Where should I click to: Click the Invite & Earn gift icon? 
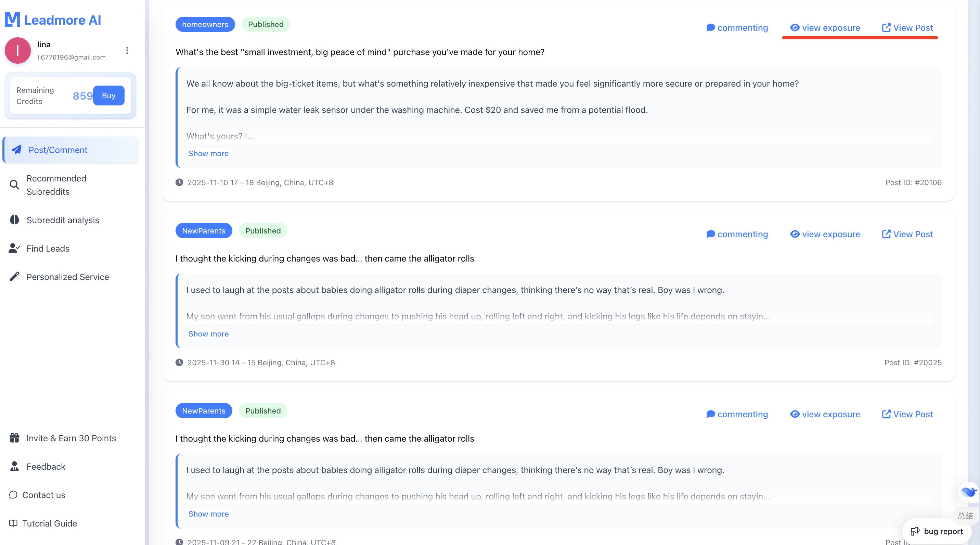click(14, 438)
